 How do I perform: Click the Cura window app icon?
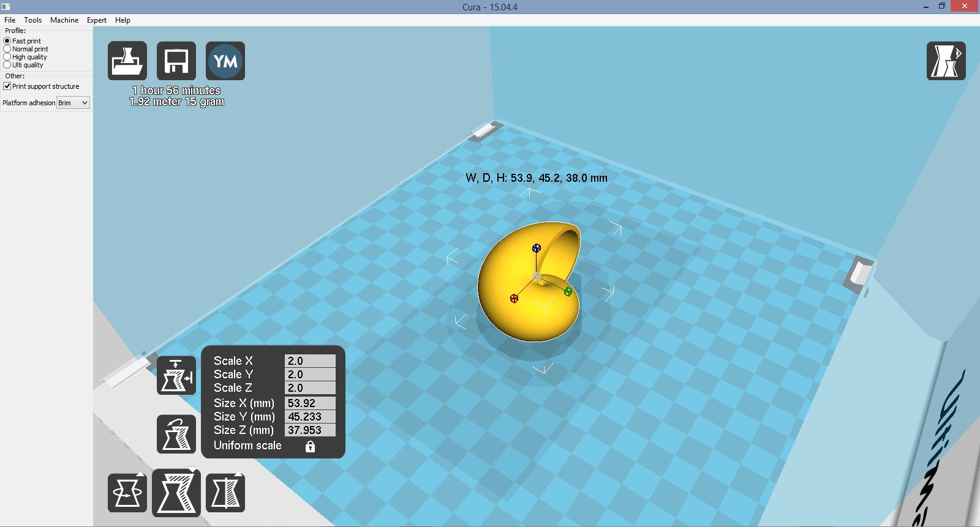coord(6,7)
